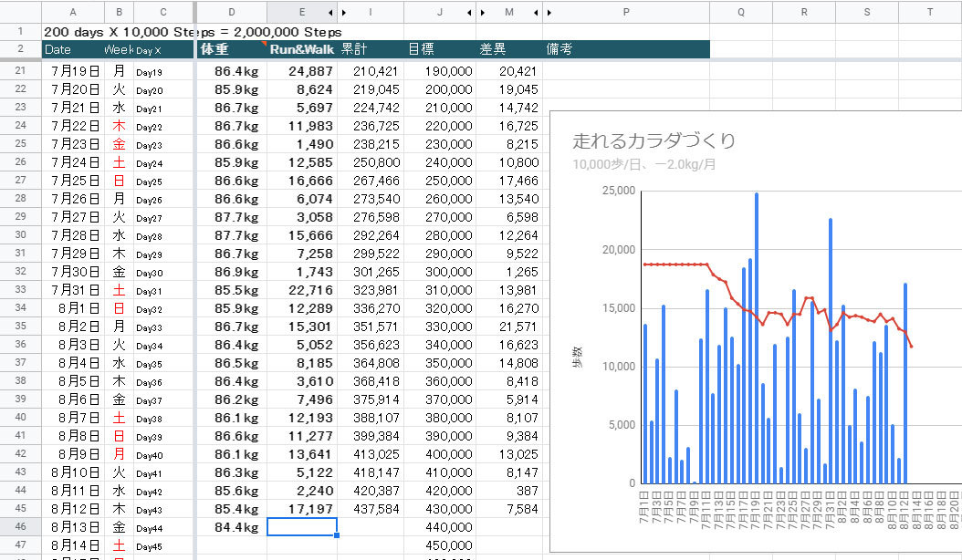Unhide columns using right arrow before column M
This screenshot has height=560, width=962.
click(484, 12)
